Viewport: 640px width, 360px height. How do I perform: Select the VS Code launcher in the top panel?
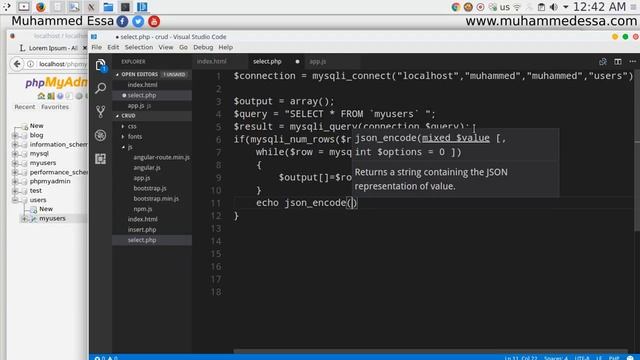click(142, 7)
